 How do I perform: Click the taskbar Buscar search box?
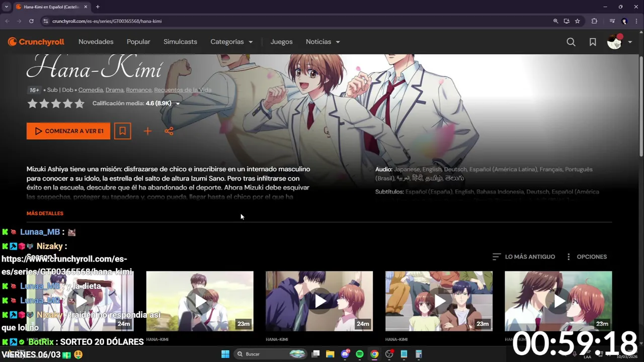[271, 354]
